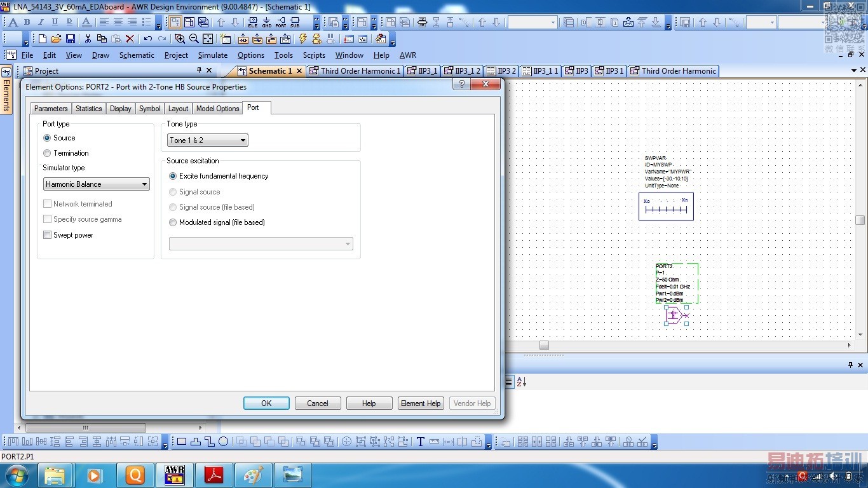Switch to the Parameters tab
This screenshot has width=868, height=488.
coord(51,109)
